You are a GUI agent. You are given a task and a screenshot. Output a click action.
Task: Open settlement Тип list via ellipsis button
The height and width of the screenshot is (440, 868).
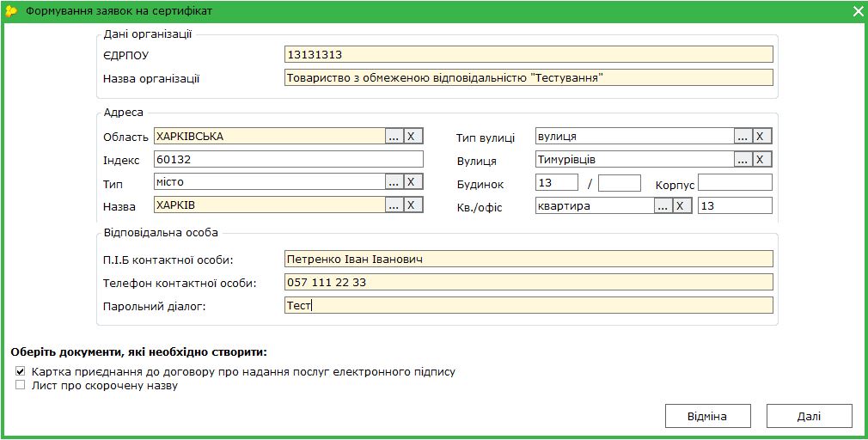pos(394,181)
